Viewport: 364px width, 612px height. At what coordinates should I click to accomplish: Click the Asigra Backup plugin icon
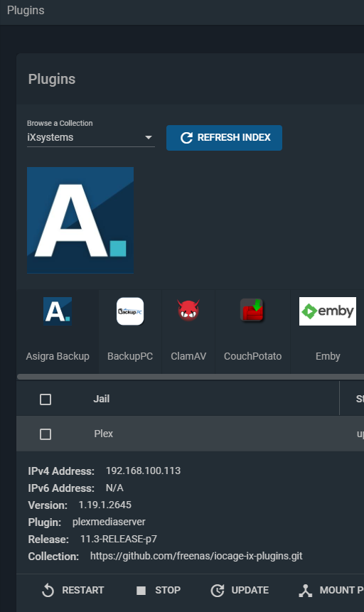(x=58, y=311)
